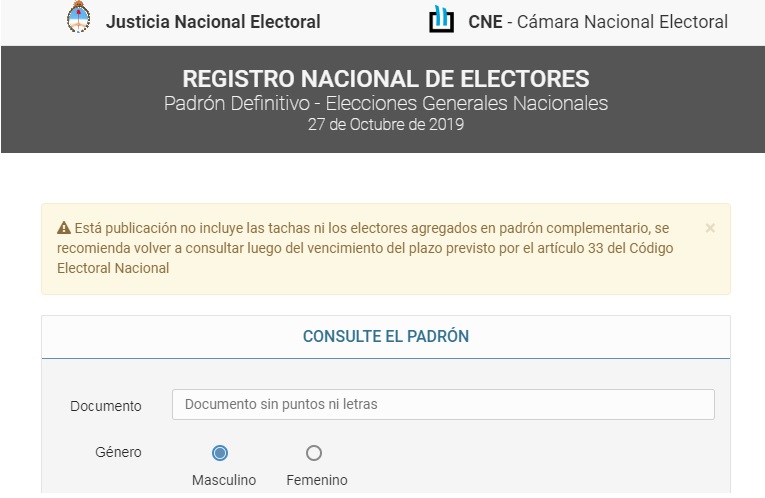Click the 27 de Octubre de 2019 date
The width and height of the screenshot is (765, 498).
tap(386, 125)
